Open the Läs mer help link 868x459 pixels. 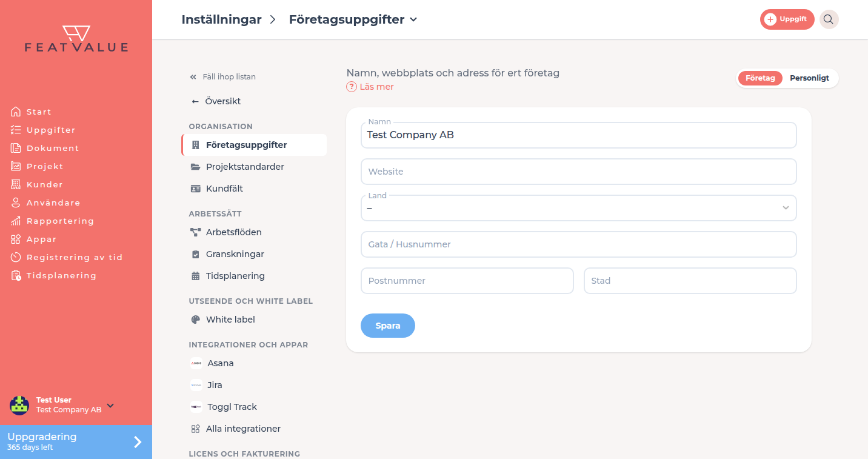click(x=370, y=87)
